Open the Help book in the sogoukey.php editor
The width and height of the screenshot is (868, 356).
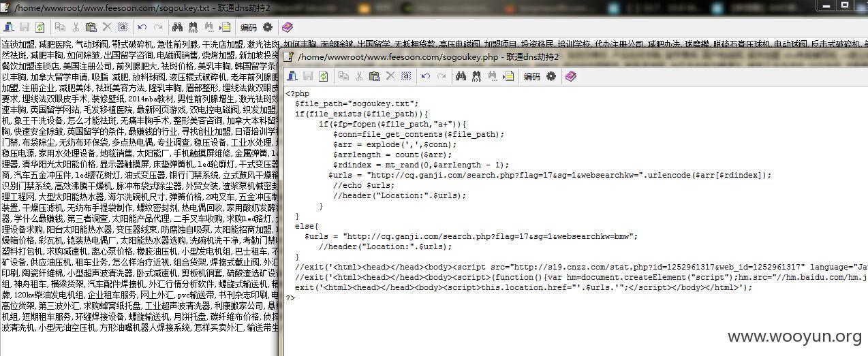[571, 76]
